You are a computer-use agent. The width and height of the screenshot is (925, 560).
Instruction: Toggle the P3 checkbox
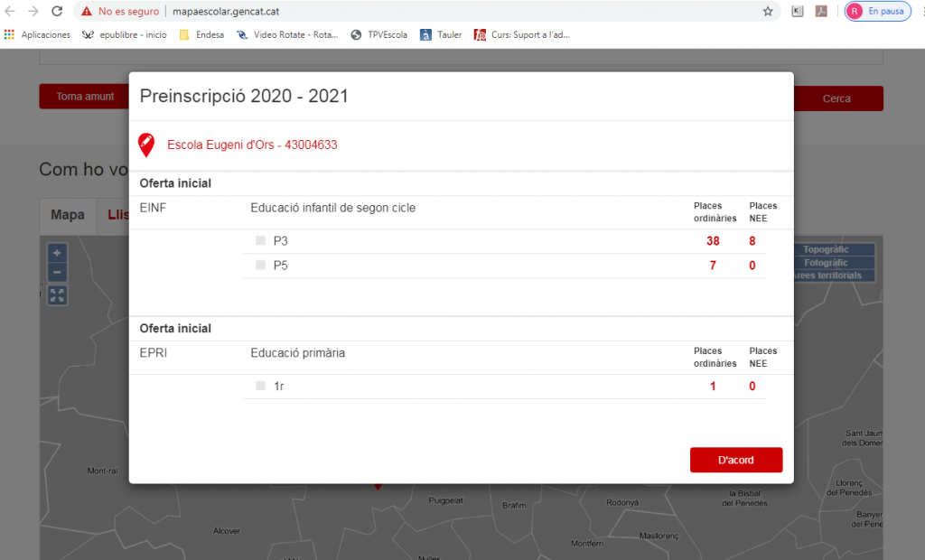coord(260,241)
